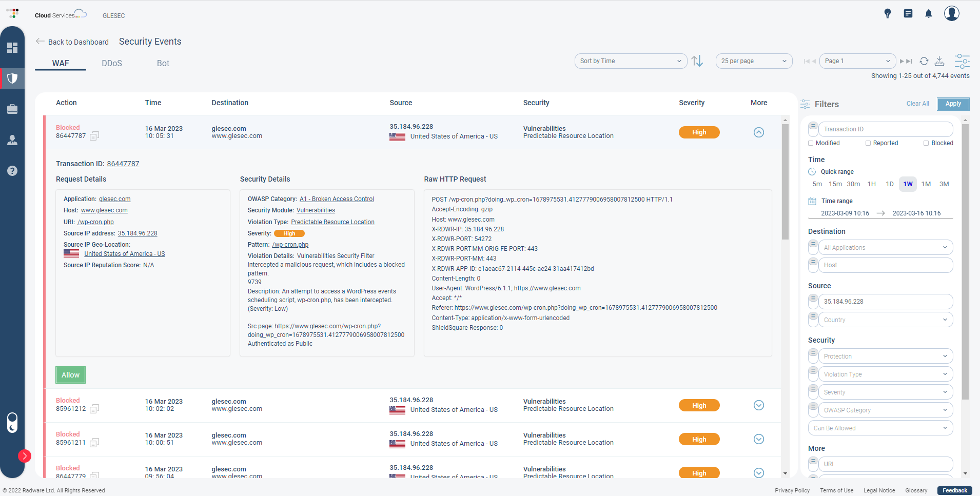Switch to the Bot tab
The image size is (980, 496).
point(163,63)
